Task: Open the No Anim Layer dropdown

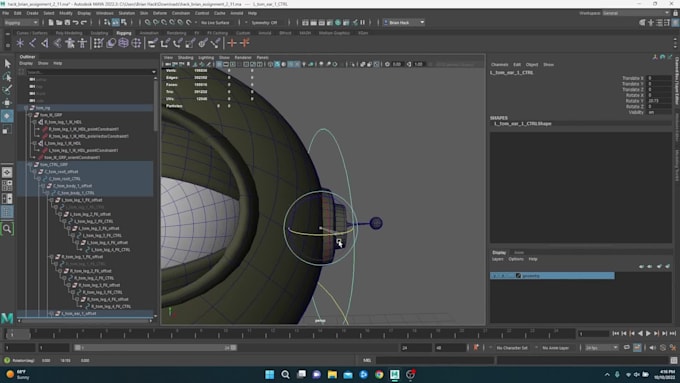Action: click(x=556, y=348)
